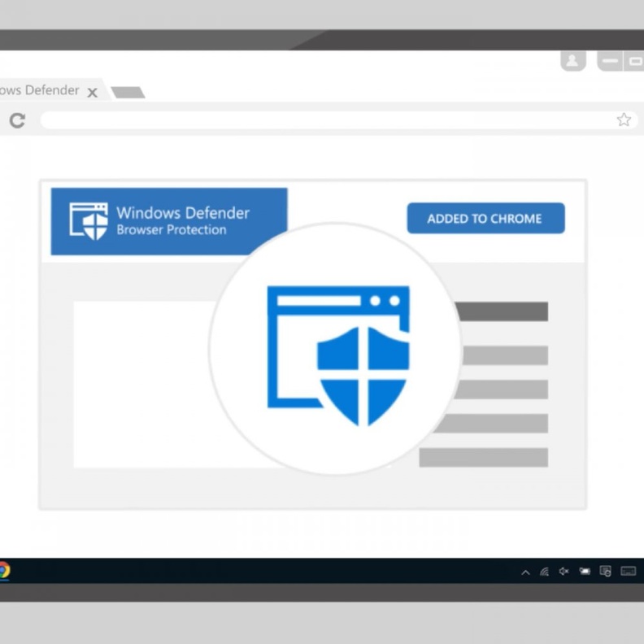Click the muted volume tray icon
644x644 pixels.
563,572
